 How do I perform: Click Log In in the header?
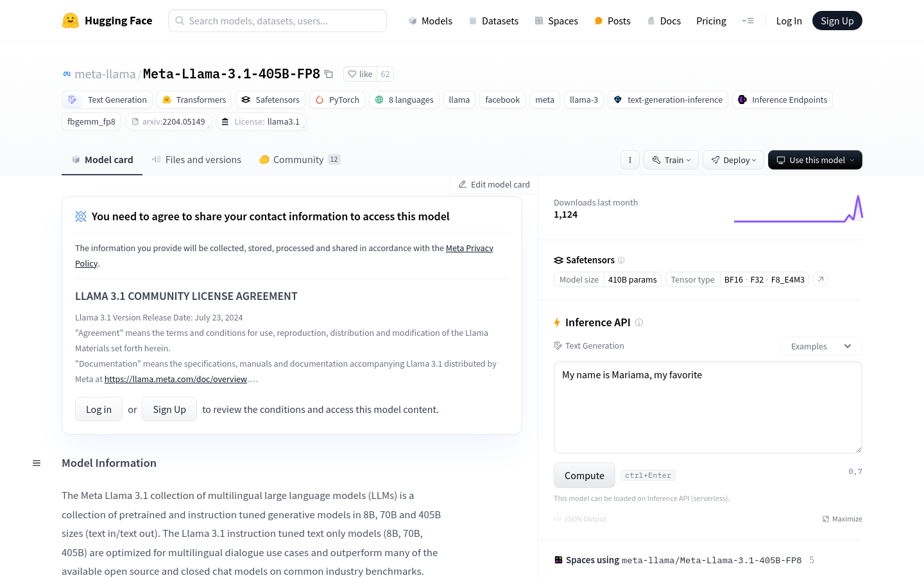pyautogui.click(x=789, y=21)
